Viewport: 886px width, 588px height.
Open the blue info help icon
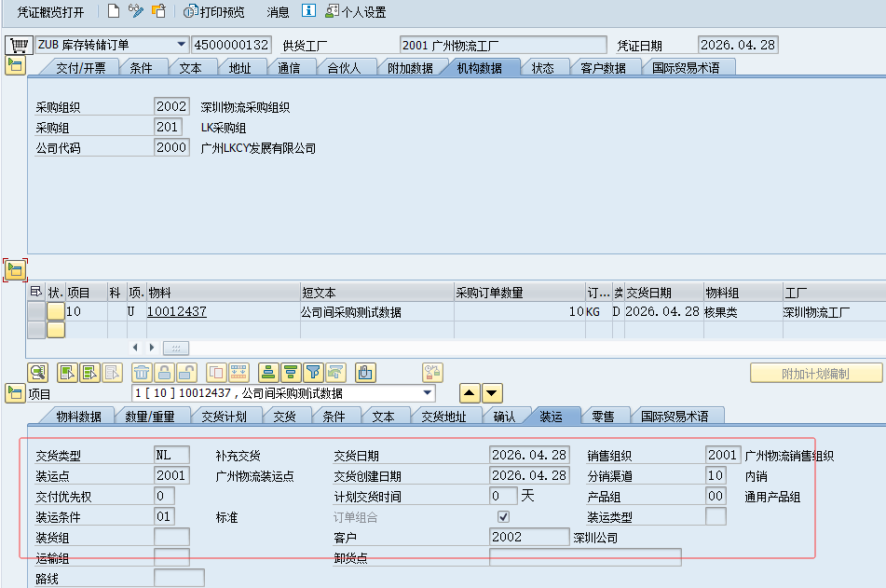(308, 12)
